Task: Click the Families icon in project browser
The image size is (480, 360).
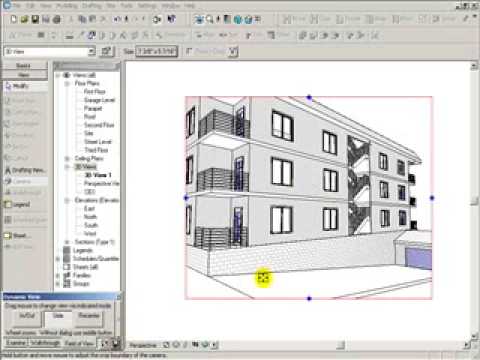Action: [x=67, y=275]
